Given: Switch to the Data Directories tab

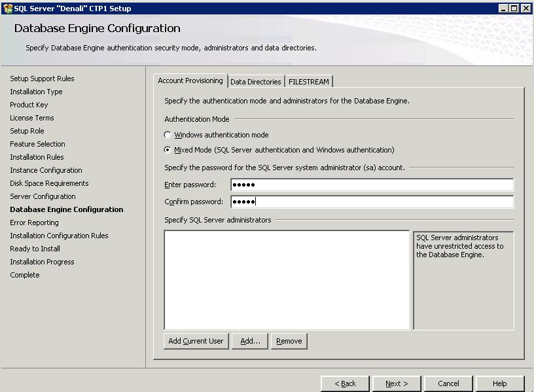Looking at the screenshot, I should pyautogui.click(x=255, y=82).
